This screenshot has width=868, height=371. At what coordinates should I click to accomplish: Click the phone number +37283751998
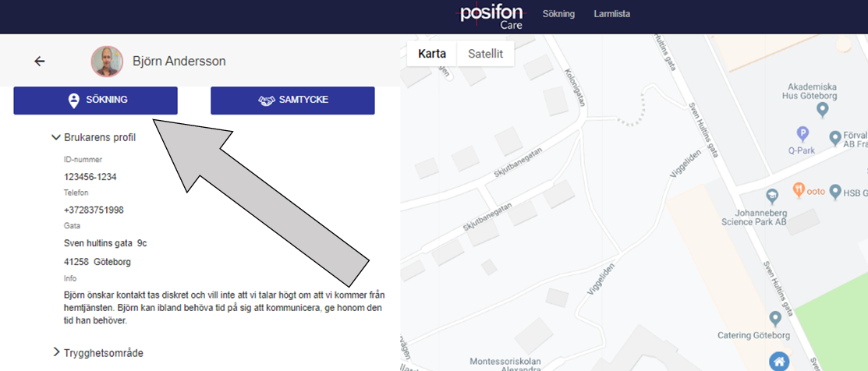(94, 210)
